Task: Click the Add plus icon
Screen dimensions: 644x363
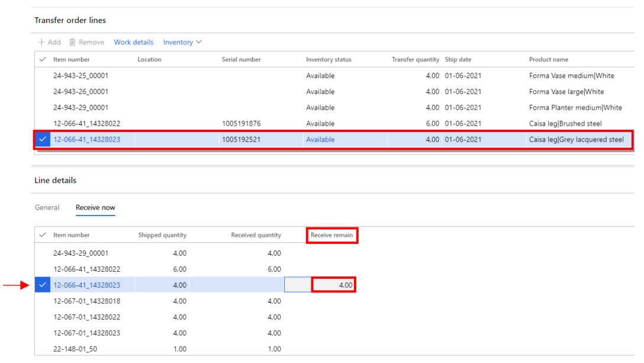Action: coord(41,43)
